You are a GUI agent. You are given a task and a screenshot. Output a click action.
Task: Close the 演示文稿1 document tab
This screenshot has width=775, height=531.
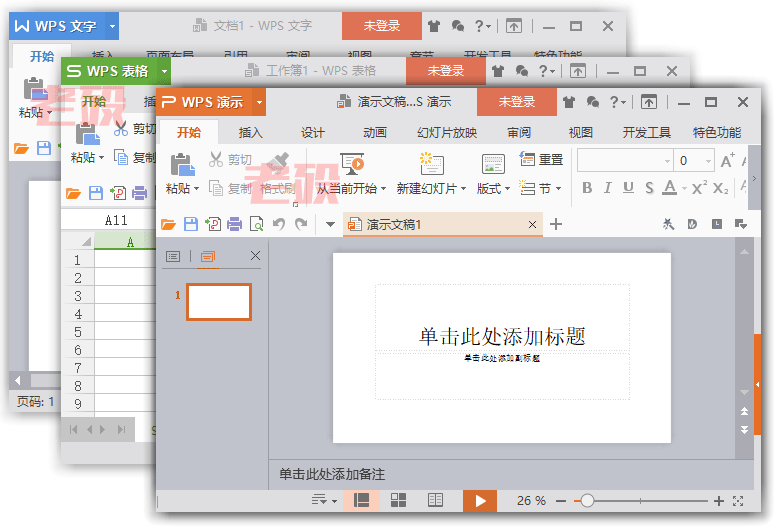point(532,224)
